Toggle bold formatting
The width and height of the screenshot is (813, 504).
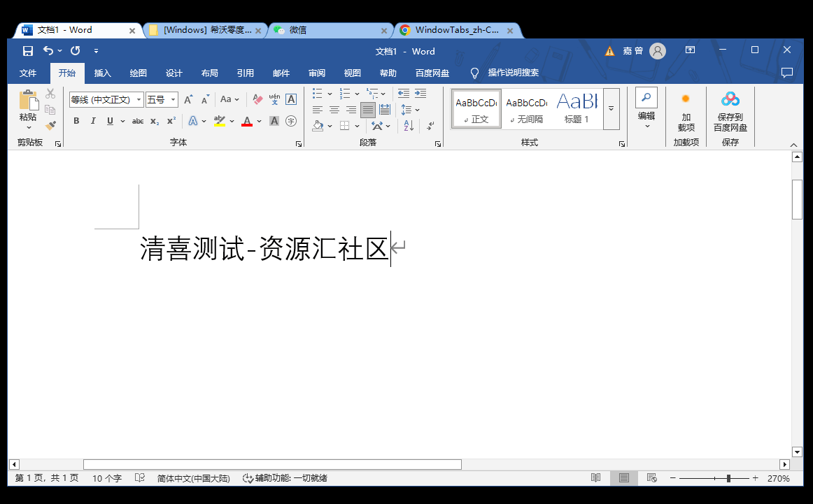click(x=76, y=121)
